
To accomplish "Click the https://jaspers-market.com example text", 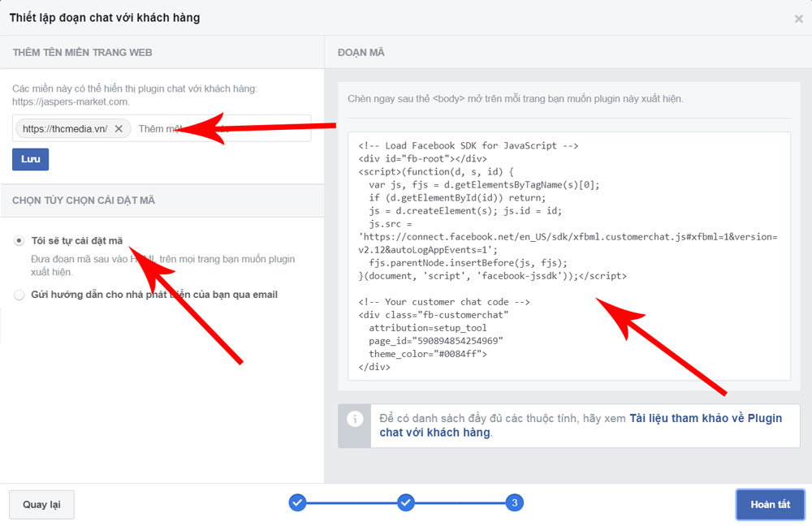I will click(x=71, y=102).
